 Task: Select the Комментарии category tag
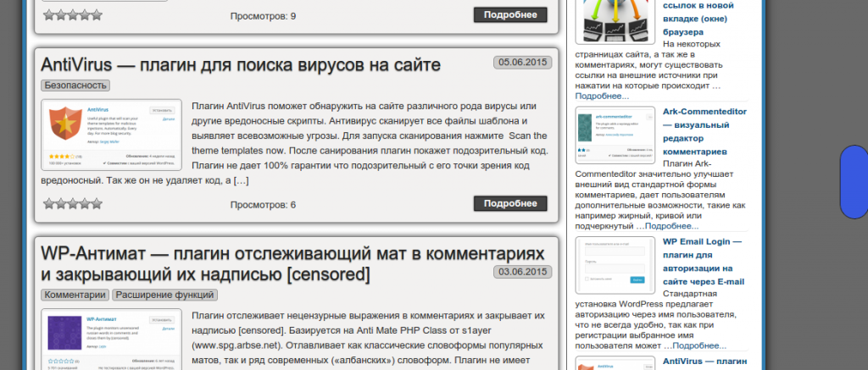pos(75,295)
